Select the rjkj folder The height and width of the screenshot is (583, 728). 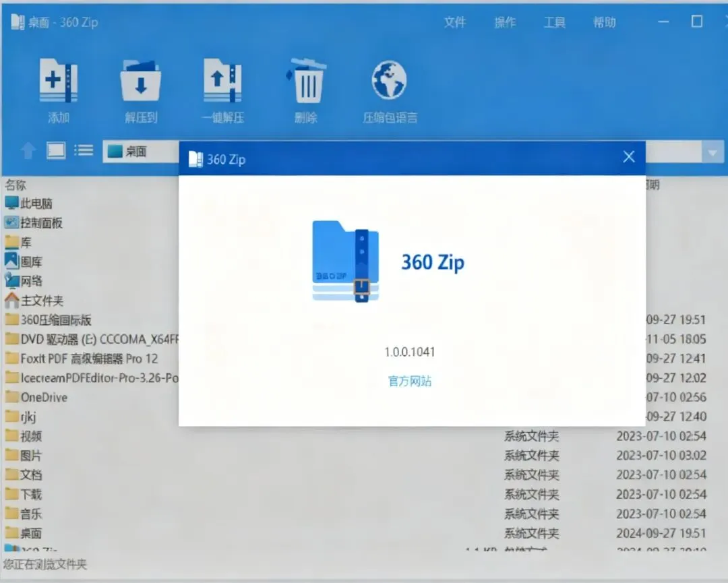tap(20, 417)
